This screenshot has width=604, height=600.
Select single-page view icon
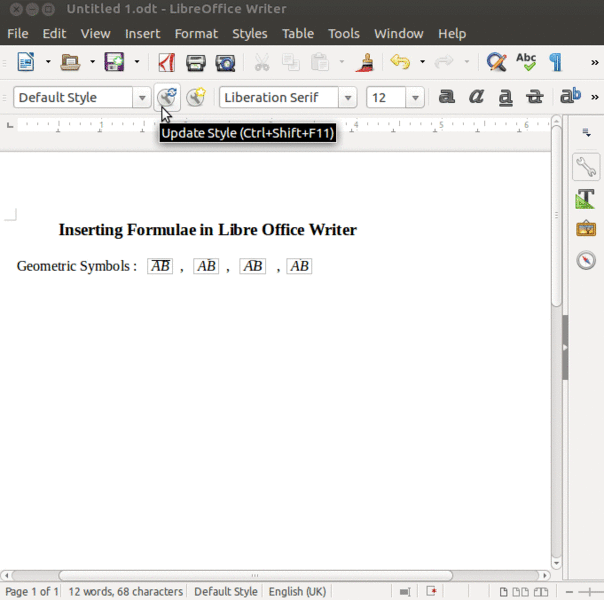pyautogui.click(x=503, y=592)
